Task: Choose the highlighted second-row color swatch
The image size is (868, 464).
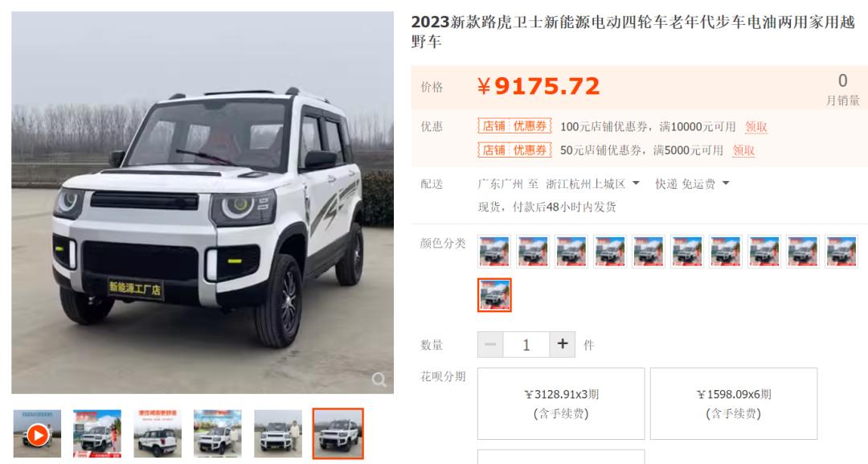Action: click(494, 295)
